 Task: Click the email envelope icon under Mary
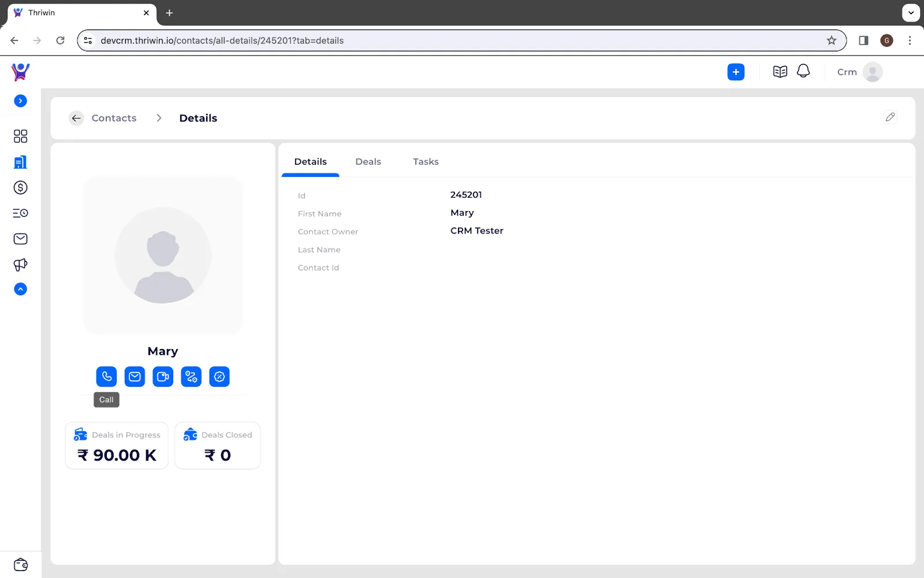click(135, 377)
